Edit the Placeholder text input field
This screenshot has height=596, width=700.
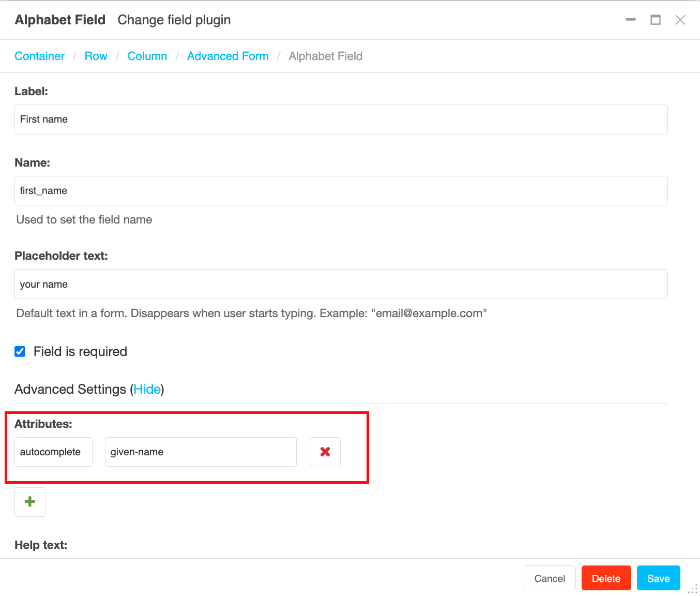341,284
